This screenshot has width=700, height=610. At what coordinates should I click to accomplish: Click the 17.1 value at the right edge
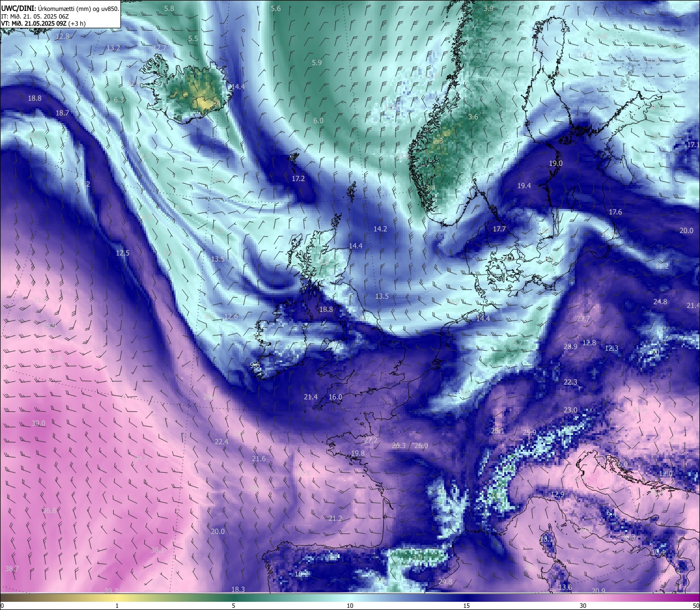click(x=693, y=145)
